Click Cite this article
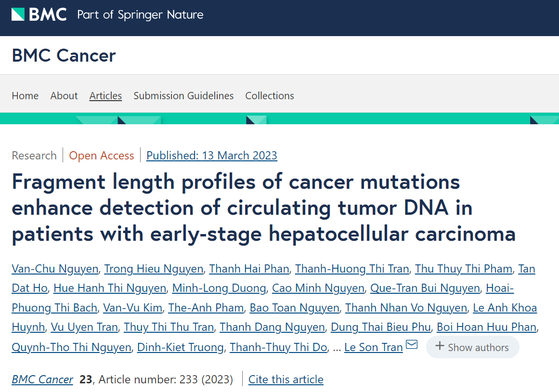559x392 pixels. pyautogui.click(x=286, y=379)
